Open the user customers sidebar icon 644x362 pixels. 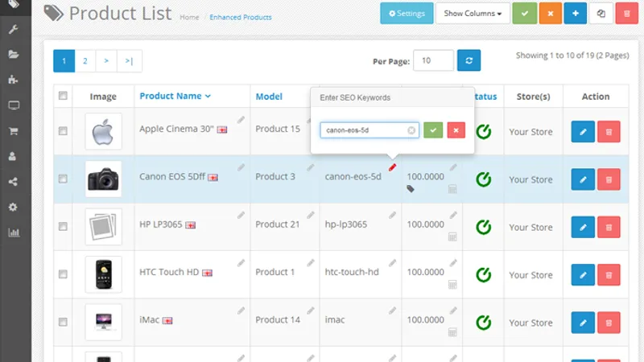tap(12, 156)
